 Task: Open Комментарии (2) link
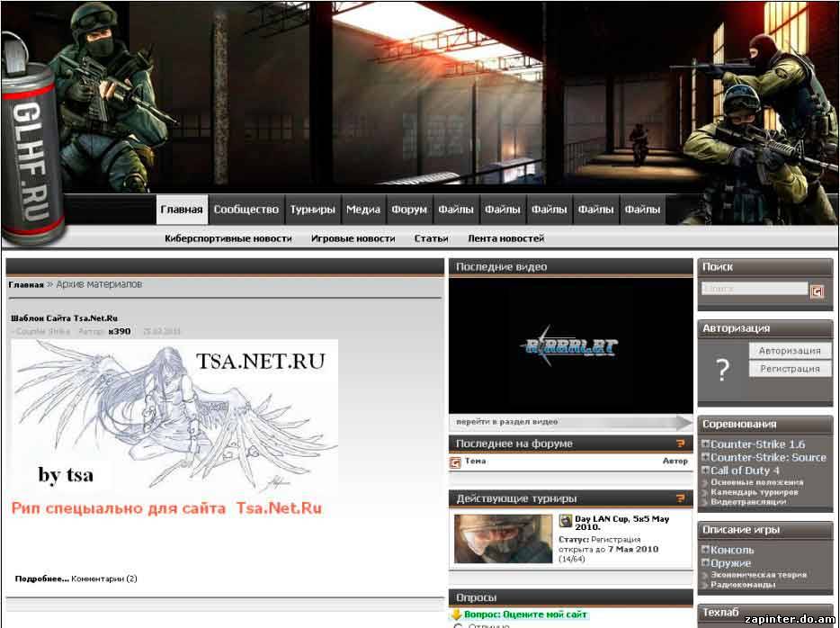[x=104, y=579]
